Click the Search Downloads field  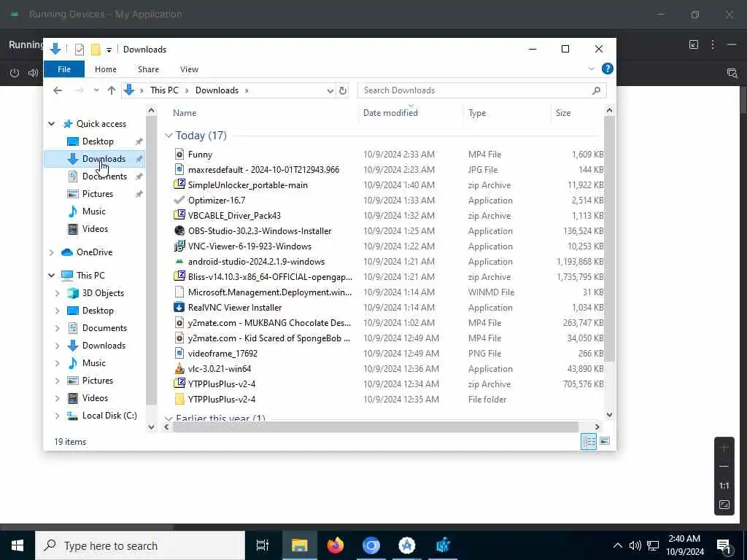pos(481,90)
